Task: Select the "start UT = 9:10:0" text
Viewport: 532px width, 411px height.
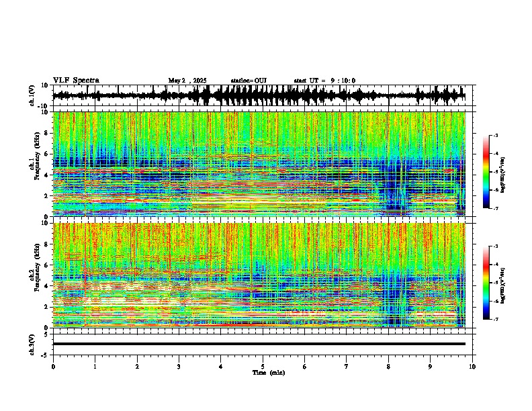Action: (x=324, y=81)
